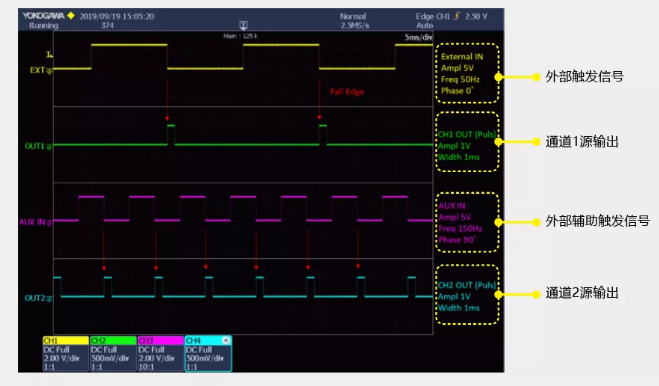Open the Normal 2.5MS/s acquisition setting

(x=354, y=21)
